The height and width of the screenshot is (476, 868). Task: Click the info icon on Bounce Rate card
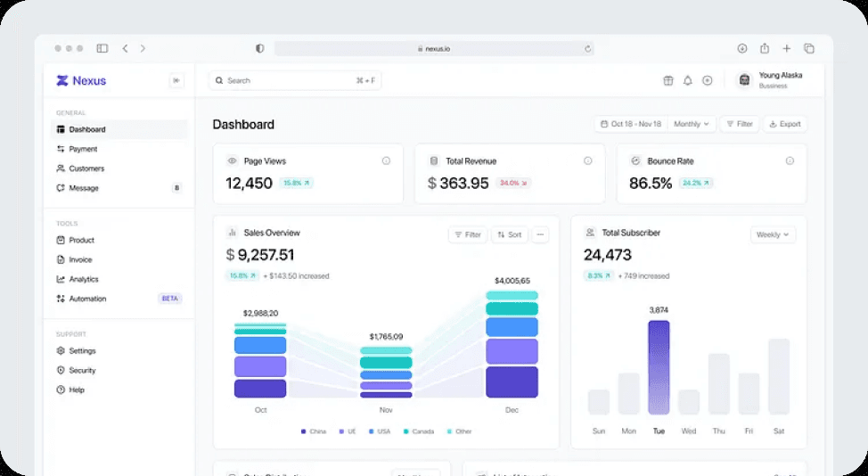(790, 161)
